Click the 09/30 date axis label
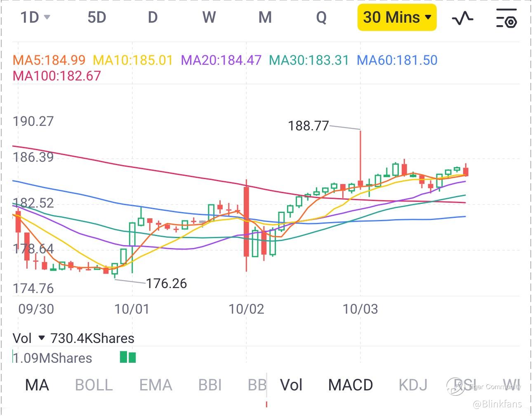The image size is (532, 416). [x=36, y=309]
